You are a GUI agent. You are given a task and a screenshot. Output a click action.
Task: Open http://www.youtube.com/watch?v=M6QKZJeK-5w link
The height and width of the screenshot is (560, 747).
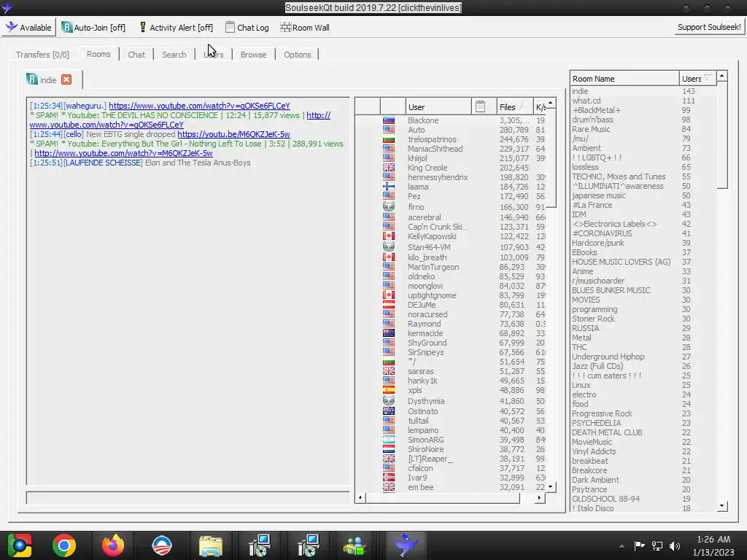123,153
